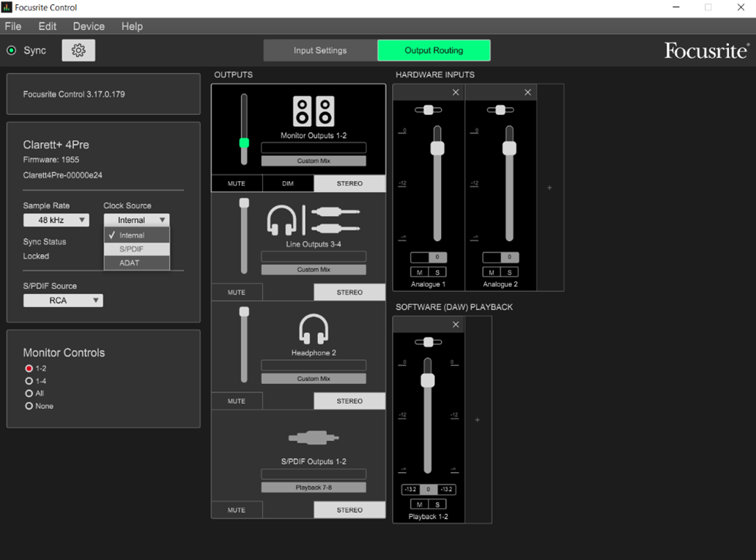756x560 pixels.
Task: Remove the Playback 1-2 channel with its X
Action: coord(456,325)
